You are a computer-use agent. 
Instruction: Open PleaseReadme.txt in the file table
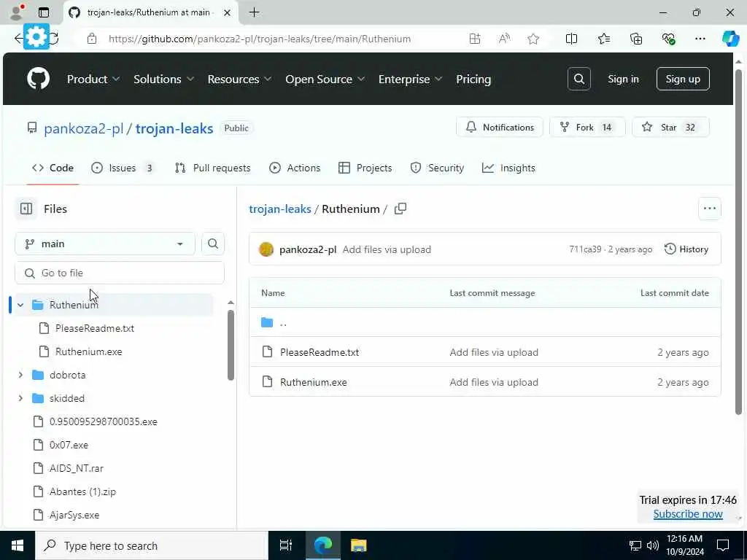[320, 352]
